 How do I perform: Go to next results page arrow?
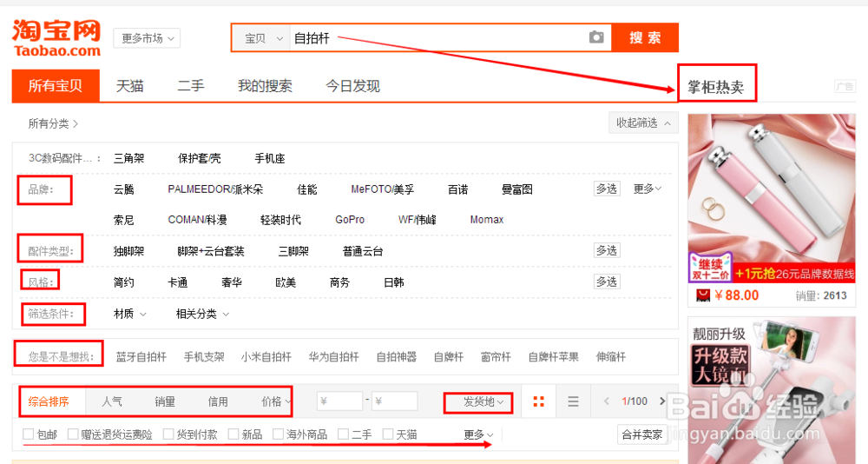point(662,401)
